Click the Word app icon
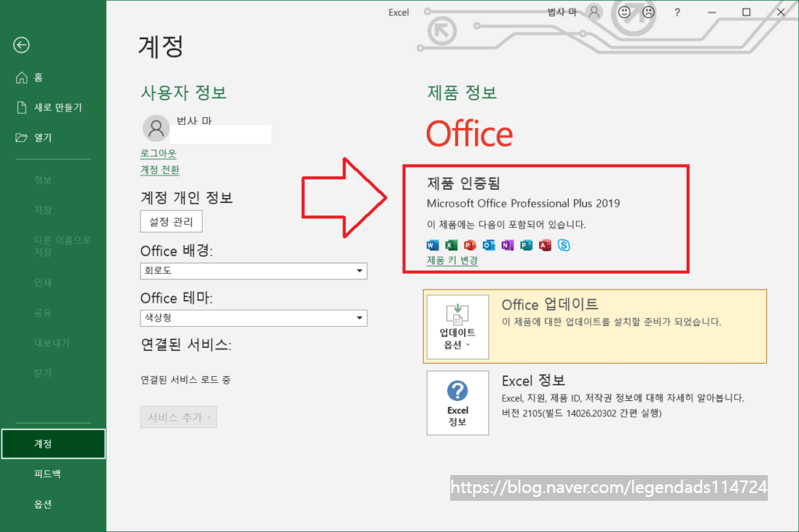Viewport: 799px width, 532px height. pyautogui.click(x=432, y=246)
